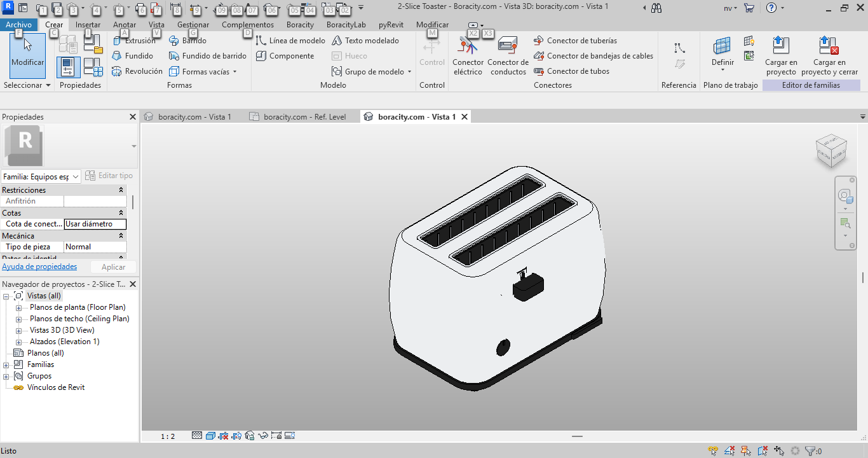Add a Texto modelado element

pyautogui.click(x=365, y=41)
